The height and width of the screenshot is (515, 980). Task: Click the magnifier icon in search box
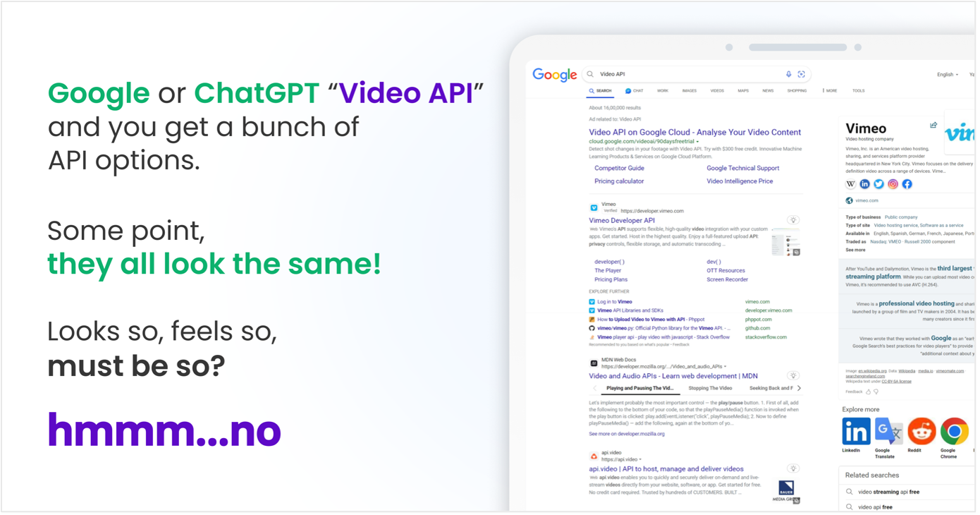(x=591, y=74)
